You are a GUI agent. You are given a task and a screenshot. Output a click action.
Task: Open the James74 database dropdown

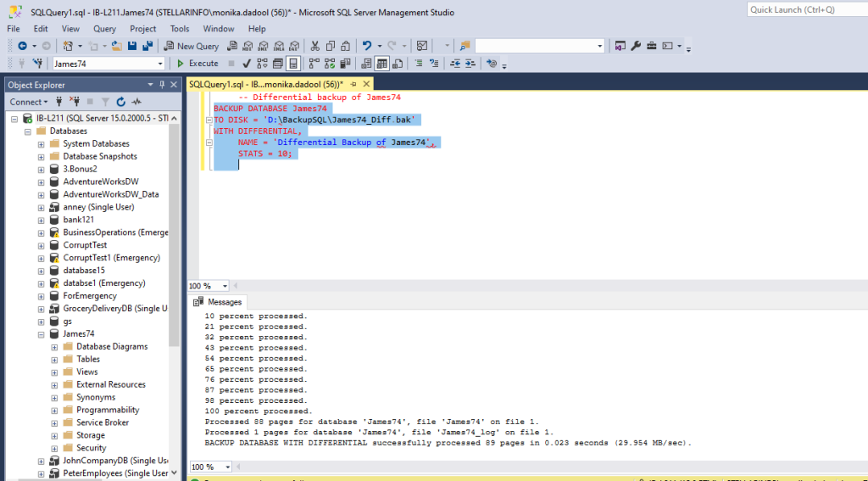(x=160, y=64)
